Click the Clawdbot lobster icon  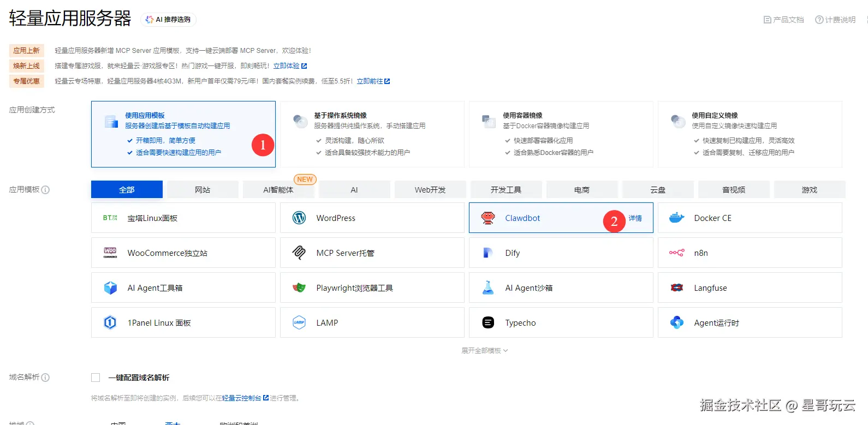point(488,218)
